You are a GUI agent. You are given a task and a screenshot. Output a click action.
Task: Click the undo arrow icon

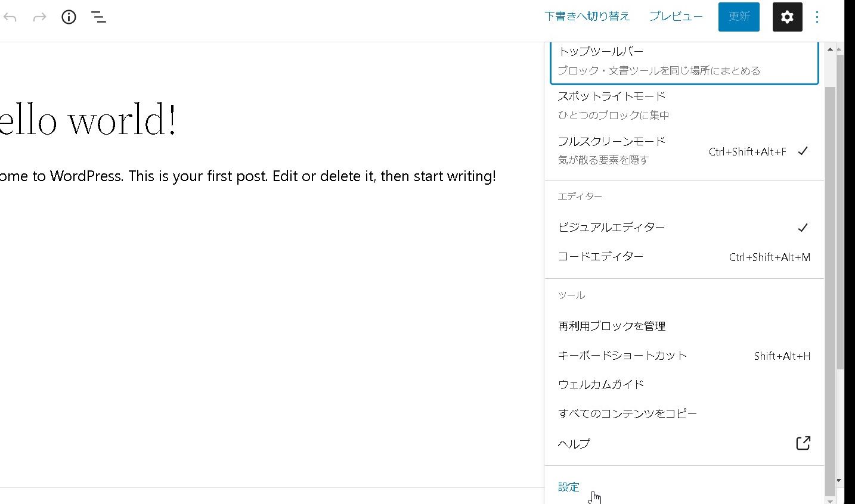coord(10,17)
